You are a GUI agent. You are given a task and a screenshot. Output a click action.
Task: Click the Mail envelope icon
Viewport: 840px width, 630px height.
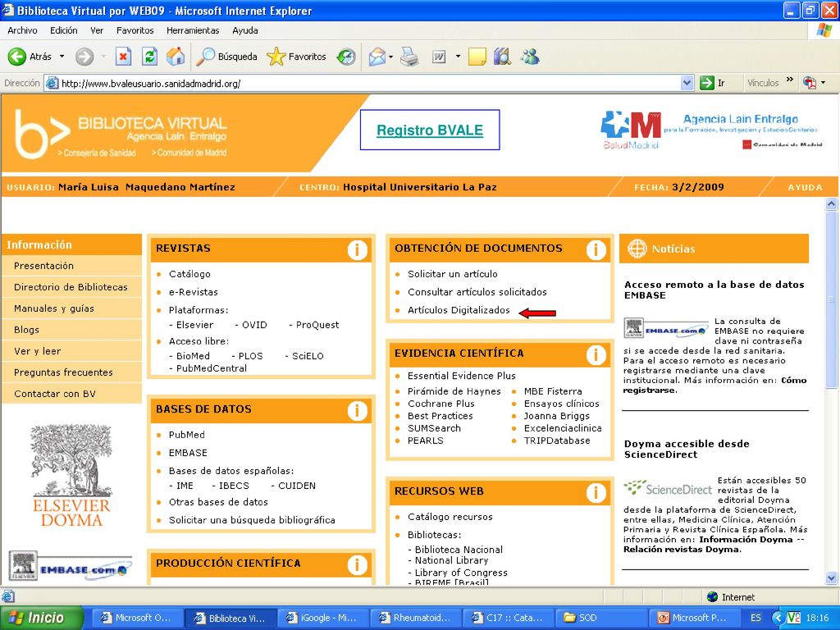[377, 57]
